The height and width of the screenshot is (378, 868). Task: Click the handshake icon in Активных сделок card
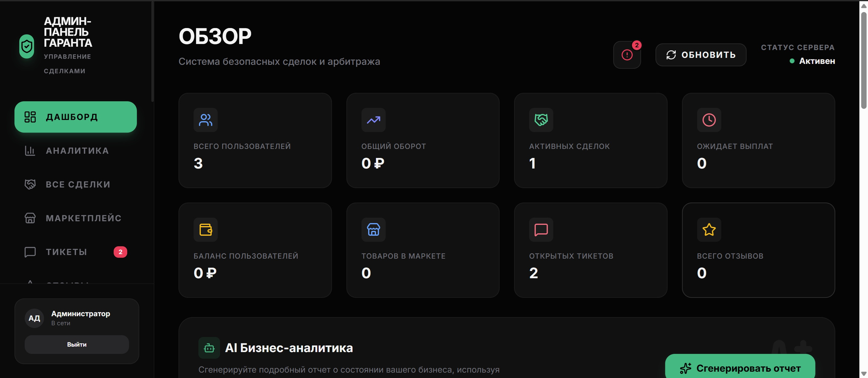pos(541,120)
